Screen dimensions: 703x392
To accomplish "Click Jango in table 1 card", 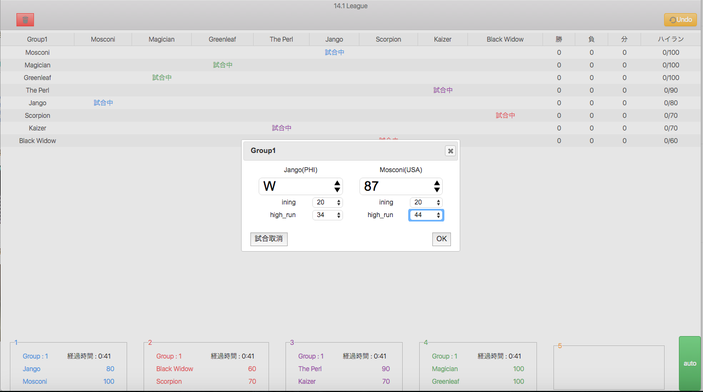I will point(31,369).
